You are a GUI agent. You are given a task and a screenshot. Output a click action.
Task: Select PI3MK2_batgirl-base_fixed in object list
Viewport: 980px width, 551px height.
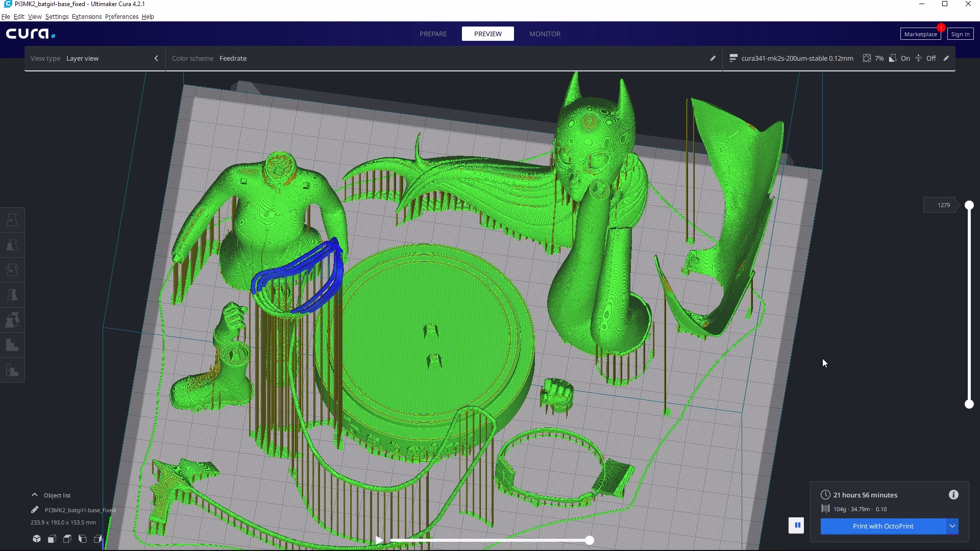(80, 510)
